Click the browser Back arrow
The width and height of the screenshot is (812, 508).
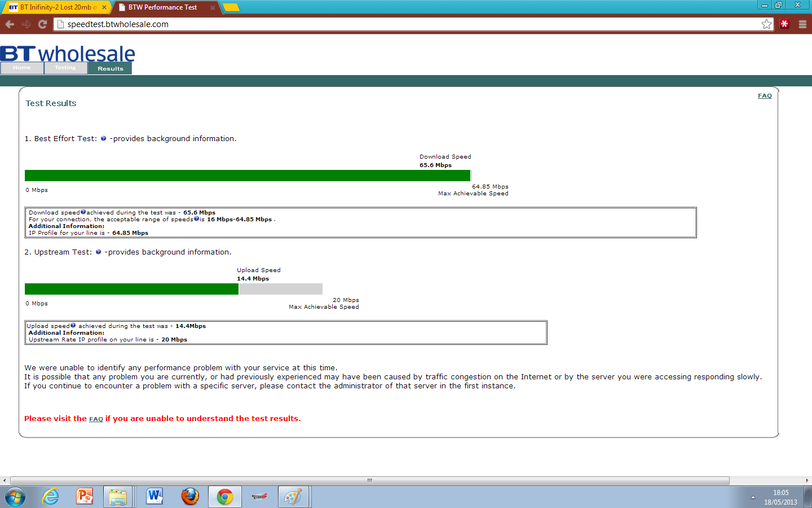click(10, 24)
